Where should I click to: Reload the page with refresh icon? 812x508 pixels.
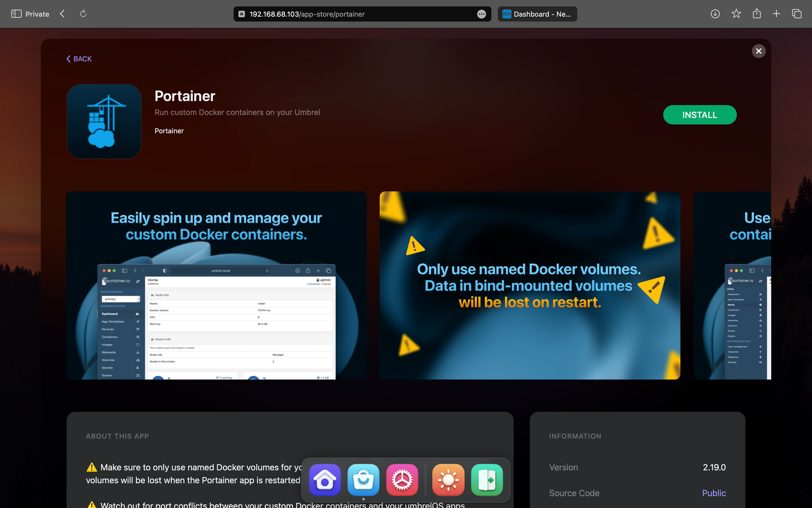[x=83, y=14]
